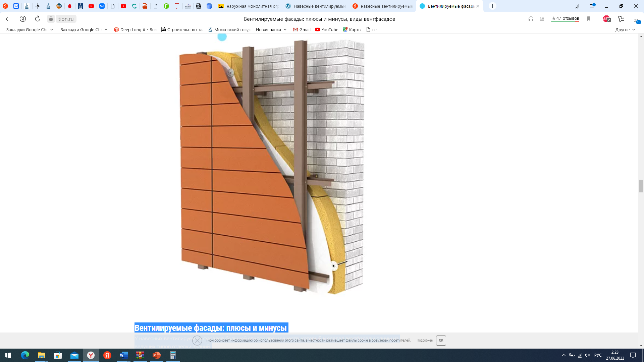Open the downloads panel
This screenshot has width=644, height=362.
click(636, 19)
